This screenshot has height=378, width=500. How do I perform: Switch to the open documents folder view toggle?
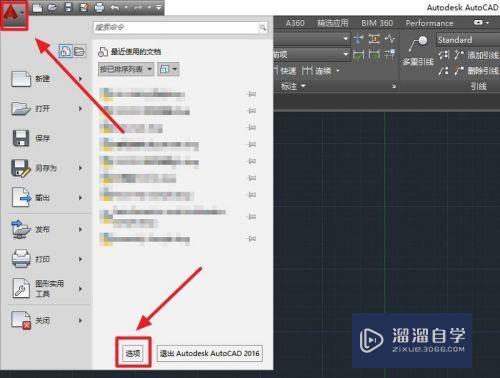pos(79,51)
